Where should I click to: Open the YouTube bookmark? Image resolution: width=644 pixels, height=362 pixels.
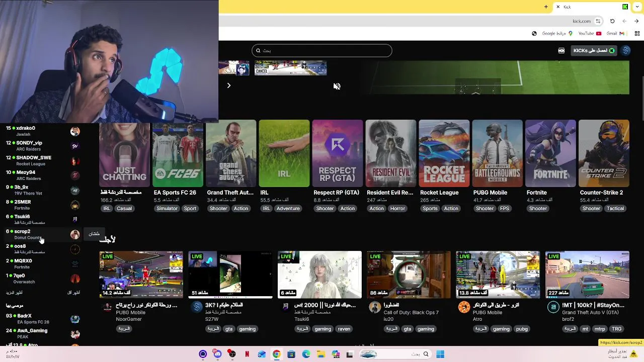(x=589, y=33)
